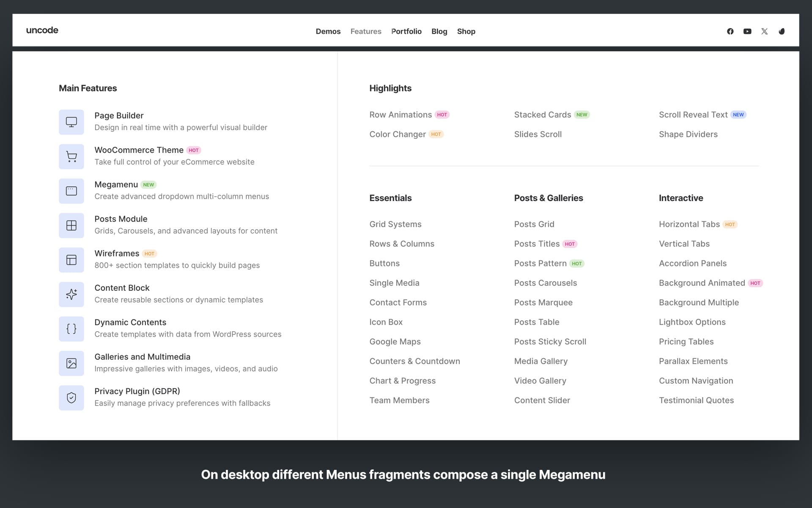Open the Demos menu item

(x=328, y=31)
